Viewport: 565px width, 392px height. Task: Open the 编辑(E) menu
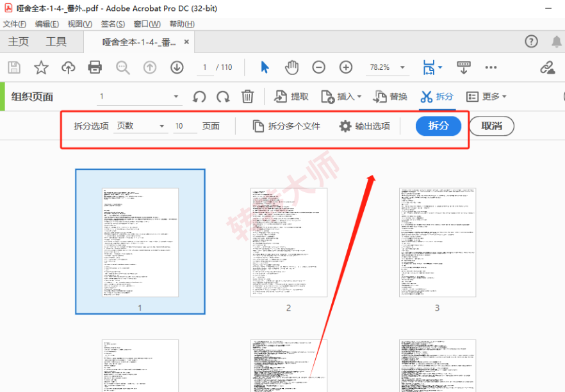pos(47,24)
